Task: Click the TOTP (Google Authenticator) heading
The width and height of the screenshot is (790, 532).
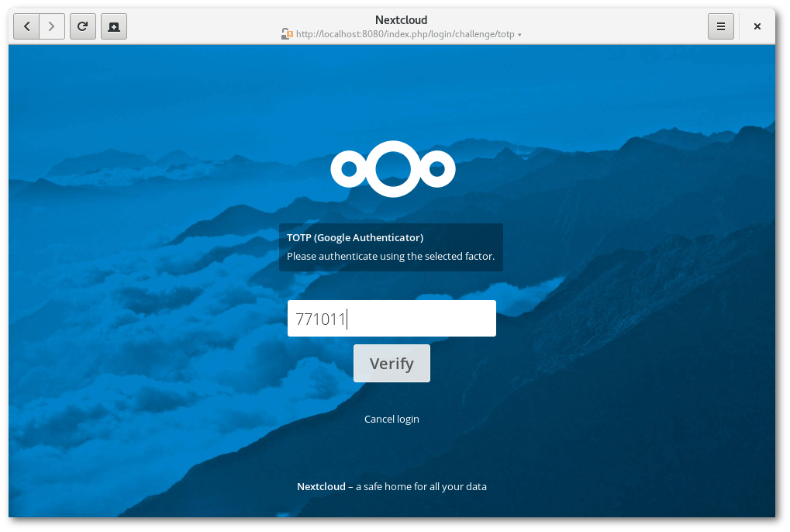Action: tap(355, 237)
